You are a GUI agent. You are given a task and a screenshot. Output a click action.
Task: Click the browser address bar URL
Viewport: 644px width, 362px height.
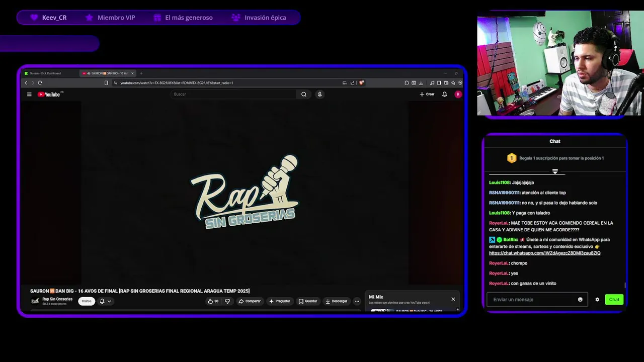click(x=177, y=83)
